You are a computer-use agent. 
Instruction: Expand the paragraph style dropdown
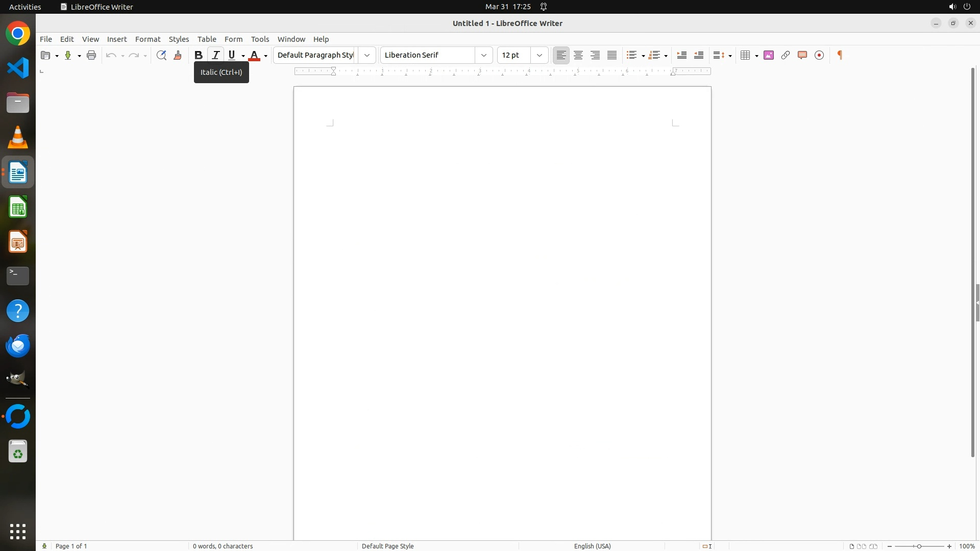pos(367,55)
